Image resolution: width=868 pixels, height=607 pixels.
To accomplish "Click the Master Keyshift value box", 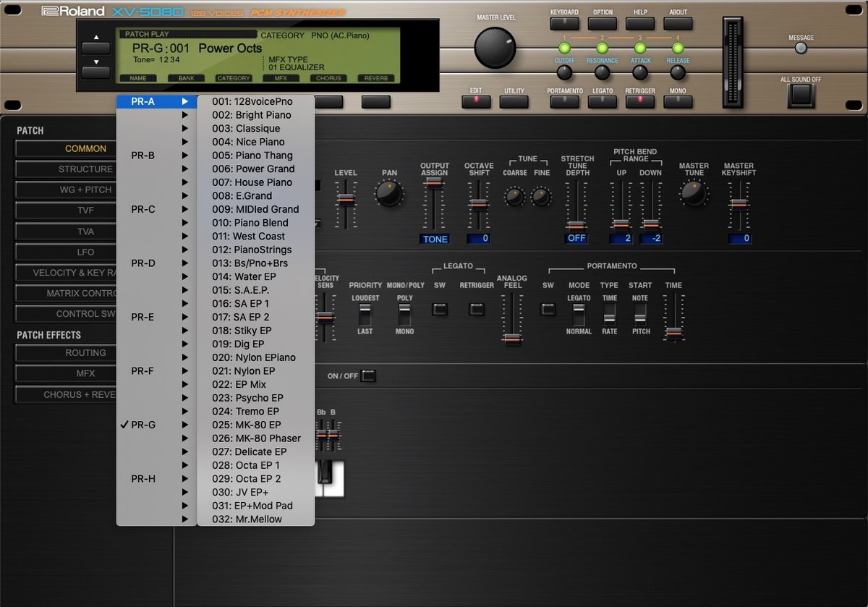I will [x=739, y=239].
